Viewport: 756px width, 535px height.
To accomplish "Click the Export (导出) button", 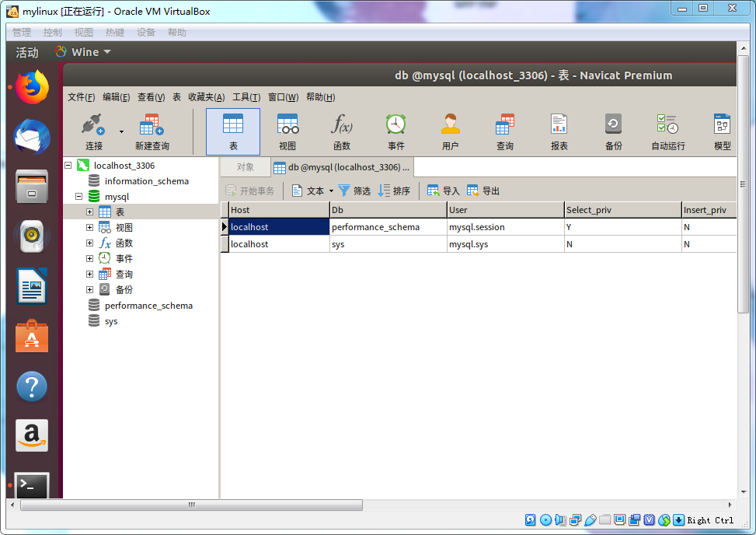I will pos(483,191).
